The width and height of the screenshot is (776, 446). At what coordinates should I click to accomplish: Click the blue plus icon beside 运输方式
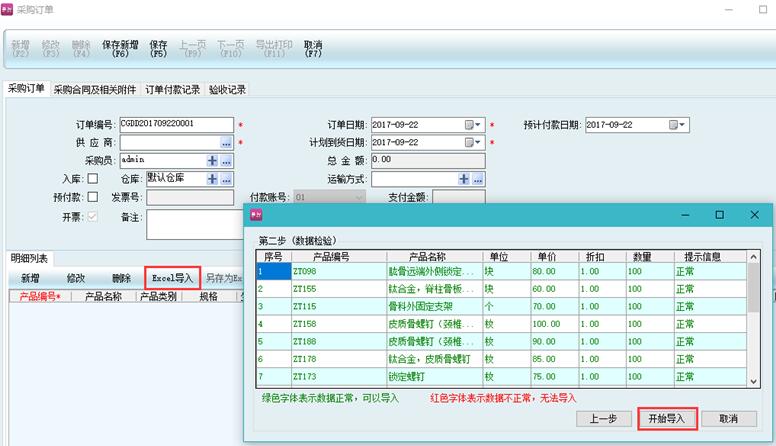click(464, 179)
